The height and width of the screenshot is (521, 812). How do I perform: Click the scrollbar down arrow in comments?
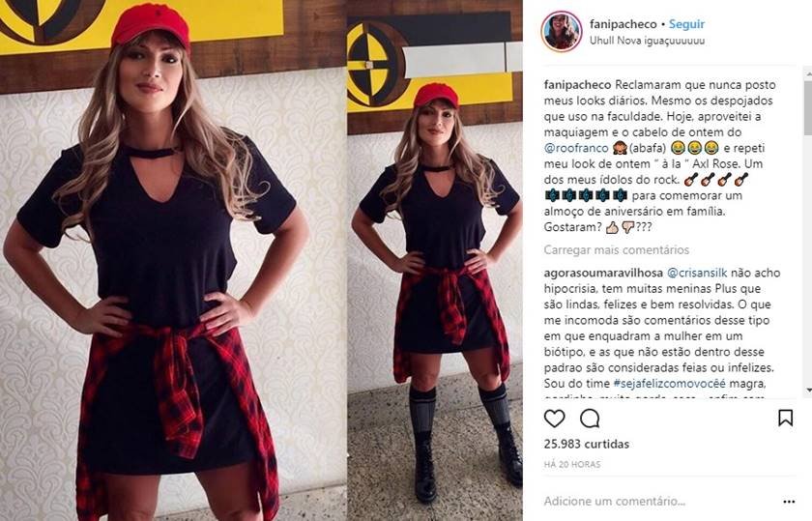(x=808, y=390)
